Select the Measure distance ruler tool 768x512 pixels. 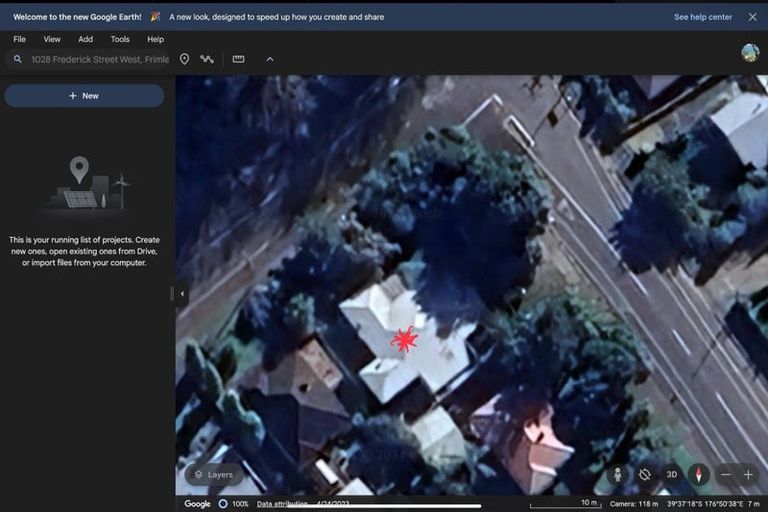click(238, 59)
